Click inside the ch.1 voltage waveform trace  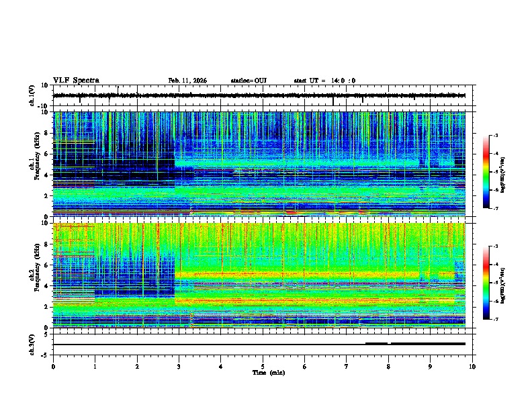tap(259, 95)
